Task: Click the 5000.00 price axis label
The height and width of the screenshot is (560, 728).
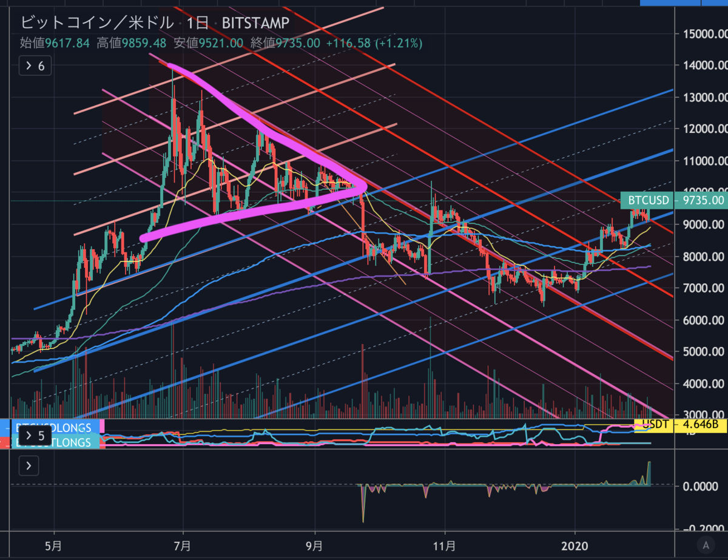Action: click(x=703, y=352)
